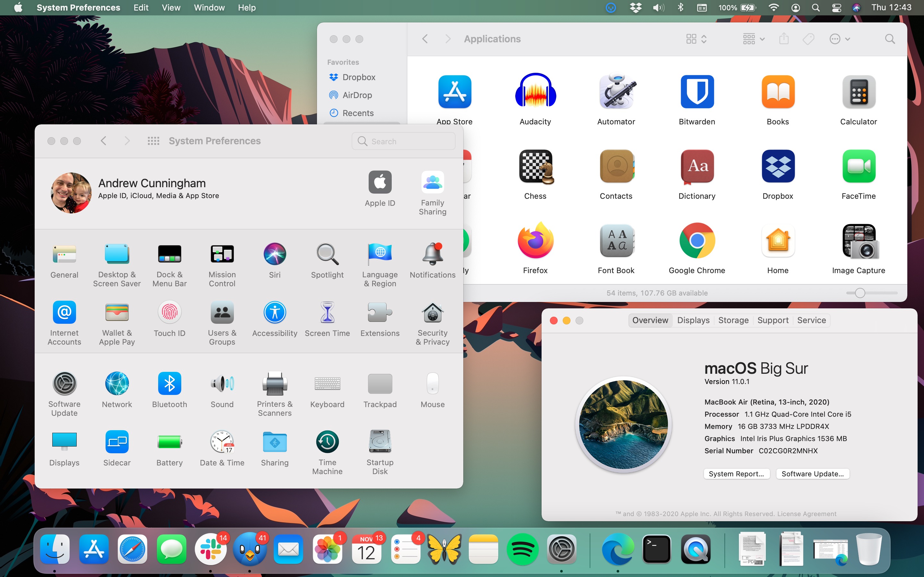Click the Finder search bar
Viewport: 924px width, 577px height.
point(890,38)
